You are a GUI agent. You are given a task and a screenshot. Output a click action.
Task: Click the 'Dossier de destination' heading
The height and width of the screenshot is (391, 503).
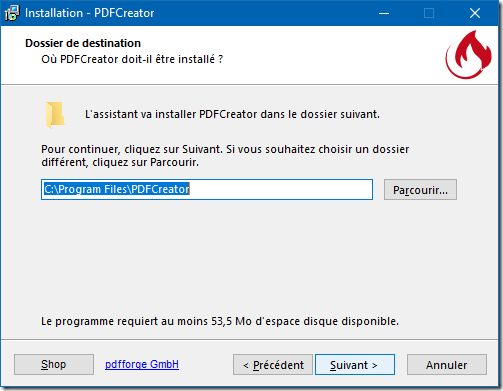(83, 43)
